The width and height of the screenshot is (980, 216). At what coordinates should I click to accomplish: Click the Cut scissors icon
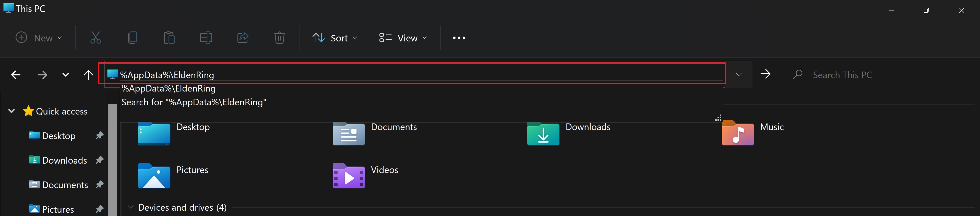pyautogui.click(x=95, y=38)
